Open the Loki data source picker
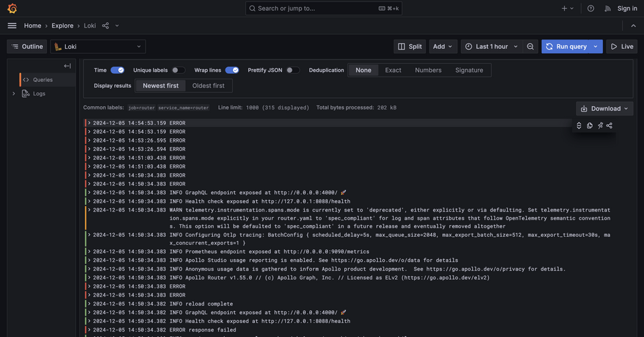Viewport: 644px width, 337px height. 98,46
